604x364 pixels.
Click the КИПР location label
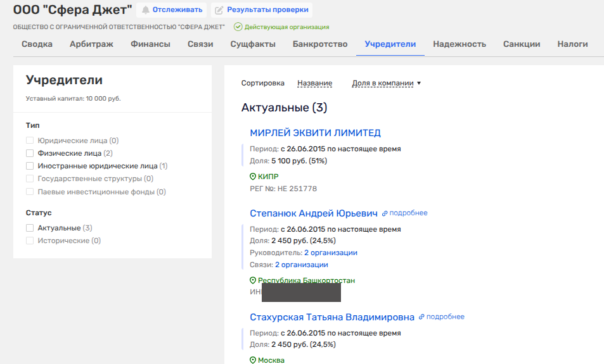(268, 177)
